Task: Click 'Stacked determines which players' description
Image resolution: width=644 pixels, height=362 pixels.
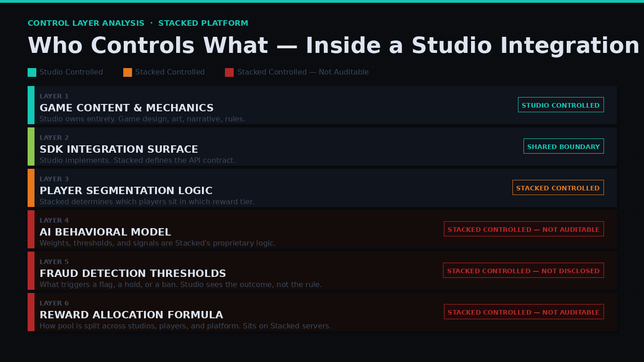Action: tap(147, 202)
